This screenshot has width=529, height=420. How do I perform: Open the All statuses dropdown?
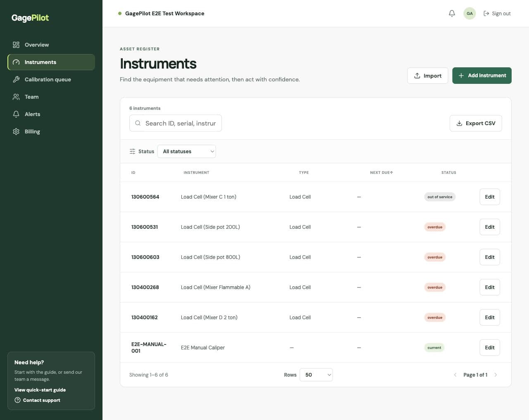[187, 151]
